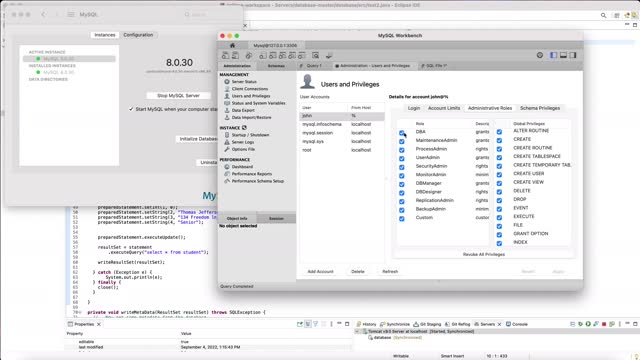Collapse code fold at writeMetaData method
Screen dimensions: 640x360
coord(80,312)
